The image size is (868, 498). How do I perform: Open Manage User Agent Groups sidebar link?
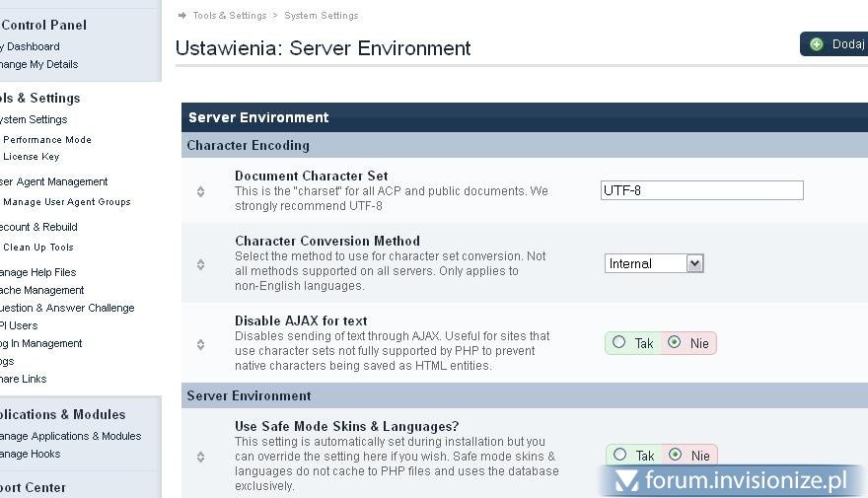point(66,202)
